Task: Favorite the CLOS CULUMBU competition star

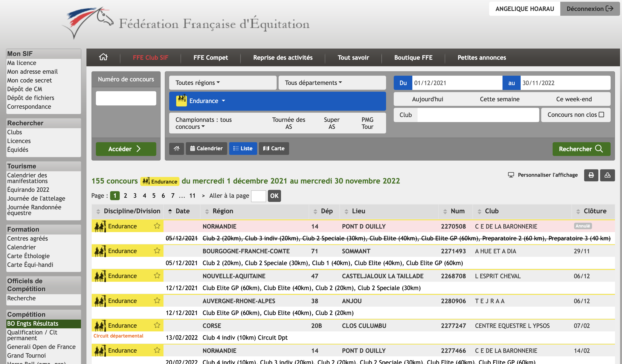Action: (x=157, y=325)
